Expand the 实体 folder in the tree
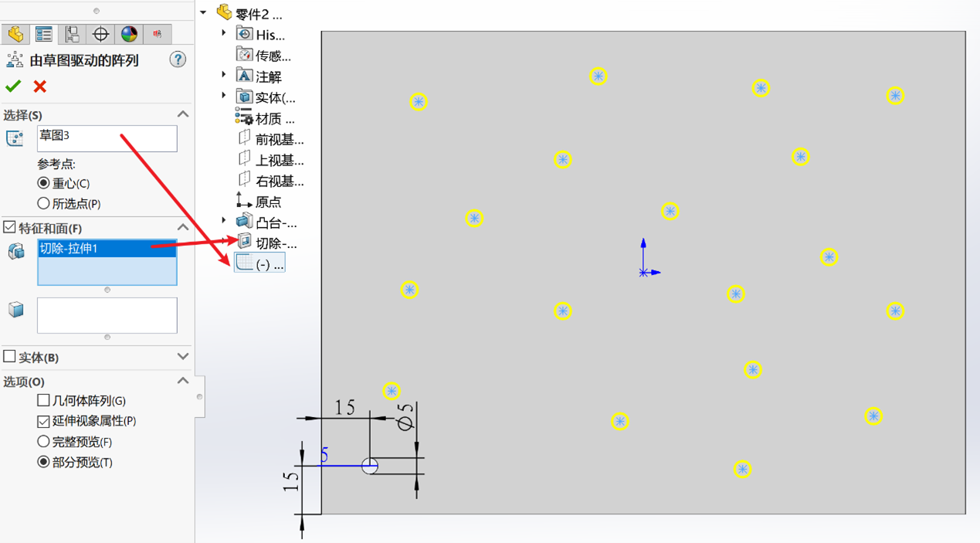 point(223,97)
